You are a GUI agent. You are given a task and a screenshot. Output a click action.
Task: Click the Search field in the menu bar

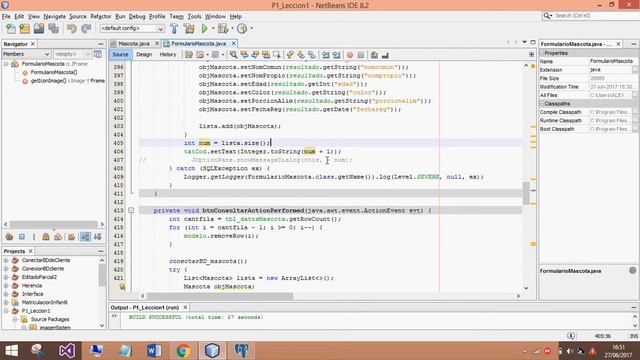click(590, 16)
